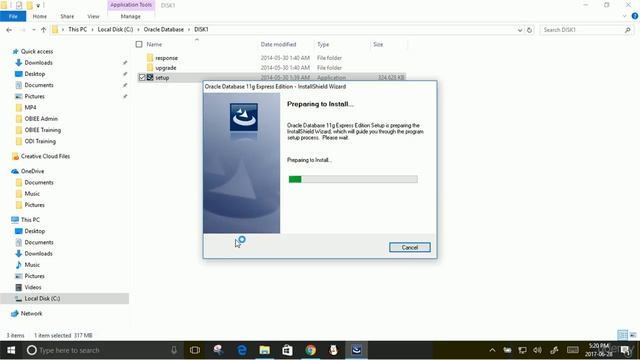Open the InstallShield installer taskbar icon
This screenshot has width=640, height=360.
(356, 350)
